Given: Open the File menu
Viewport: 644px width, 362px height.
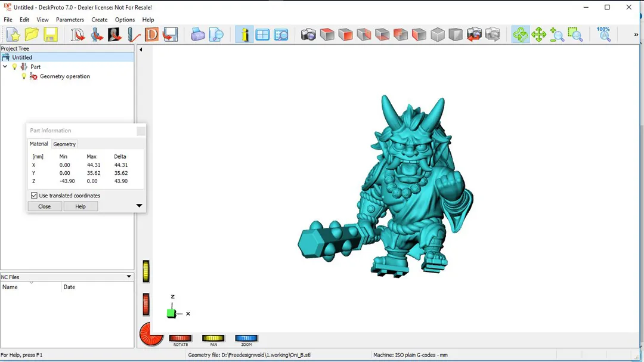Looking at the screenshot, I should click(8, 19).
